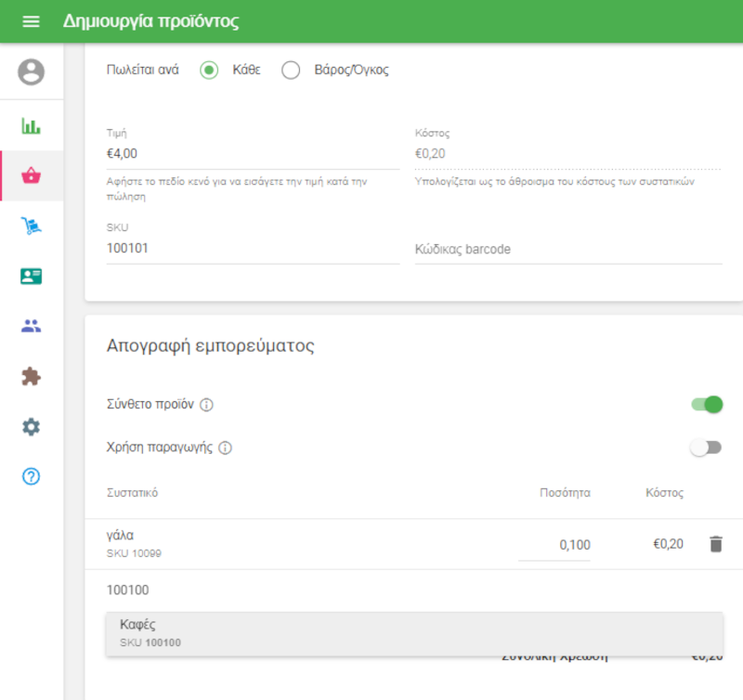
Task: Open the settings gear icon
Action: pos(32,426)
